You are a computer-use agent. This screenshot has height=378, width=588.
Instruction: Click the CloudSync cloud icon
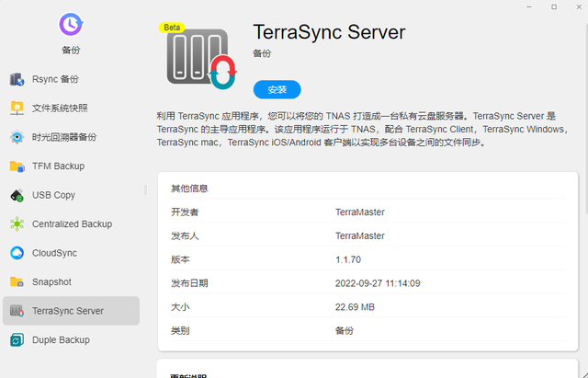17,253
